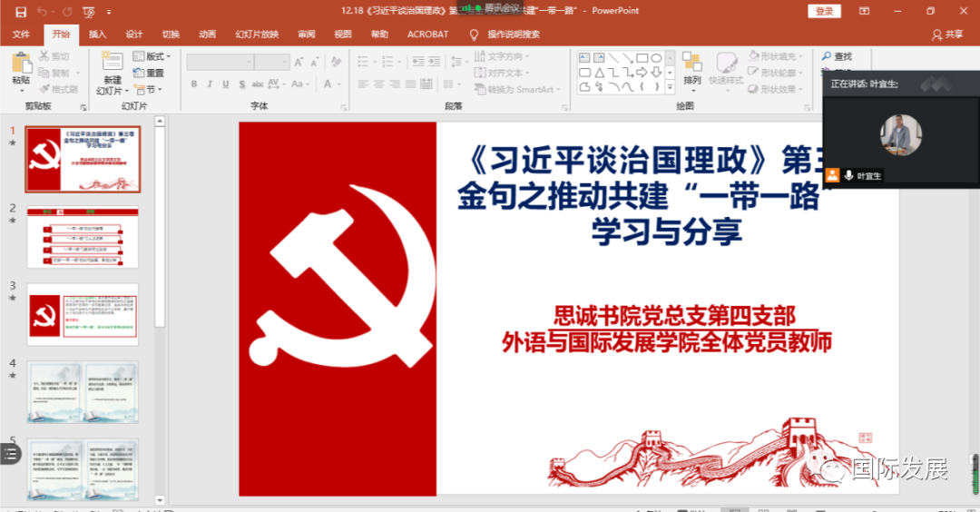
Task: Open the Section (节) dropdown
Action: click(149, 90)
